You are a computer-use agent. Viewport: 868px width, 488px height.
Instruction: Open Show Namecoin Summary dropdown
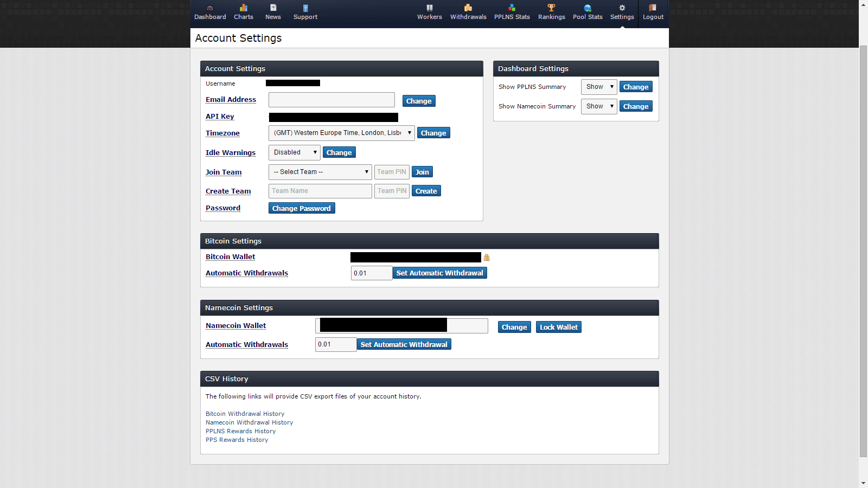click(x=599, y=106)
